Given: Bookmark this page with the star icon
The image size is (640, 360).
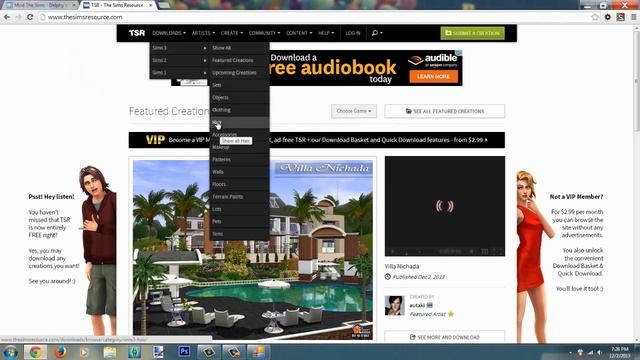Looking at the screenshot, I should point(595,17).
